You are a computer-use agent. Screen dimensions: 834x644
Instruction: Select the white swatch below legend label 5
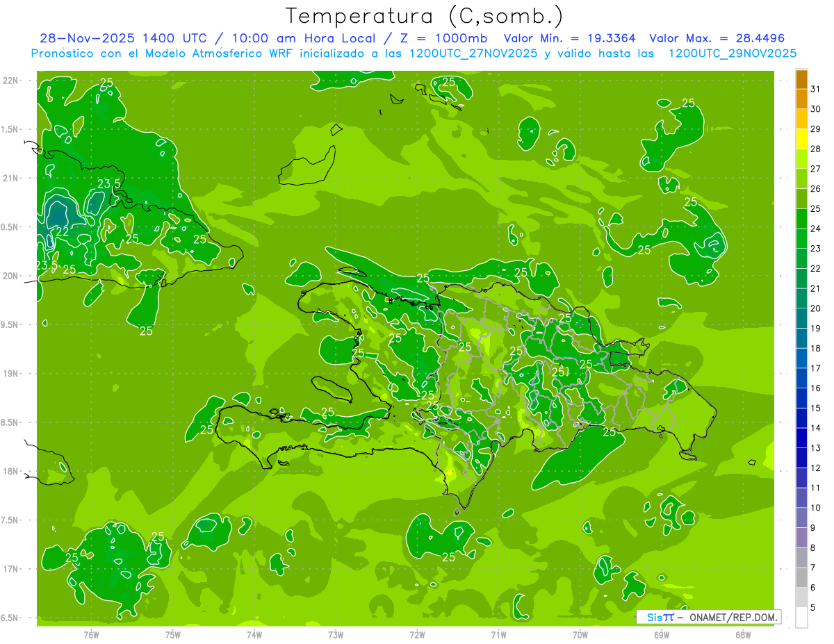click(x=801, y=618)
